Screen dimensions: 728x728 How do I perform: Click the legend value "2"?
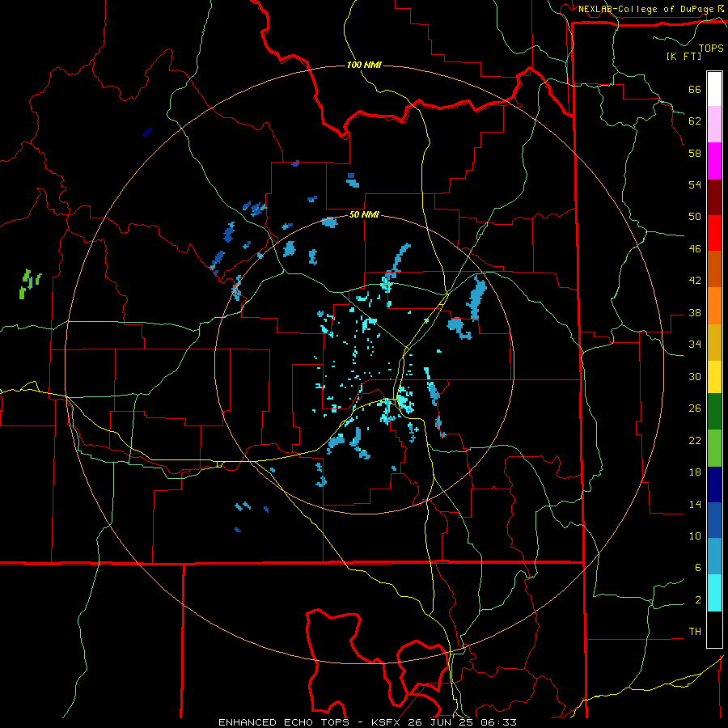tap(698, 600)
